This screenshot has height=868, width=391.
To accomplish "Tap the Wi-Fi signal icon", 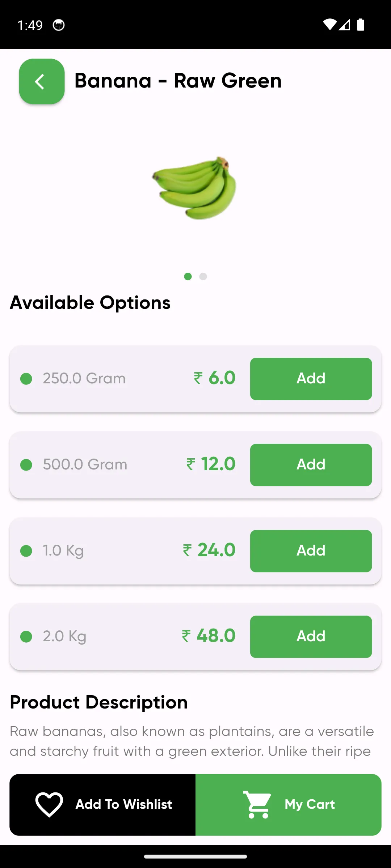I will tap(329, 25).
